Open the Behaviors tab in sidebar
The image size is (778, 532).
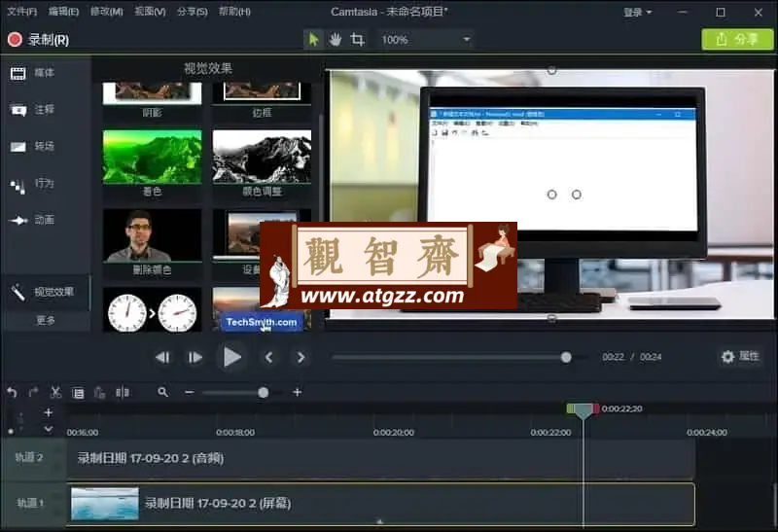click(x=33, y=184)
